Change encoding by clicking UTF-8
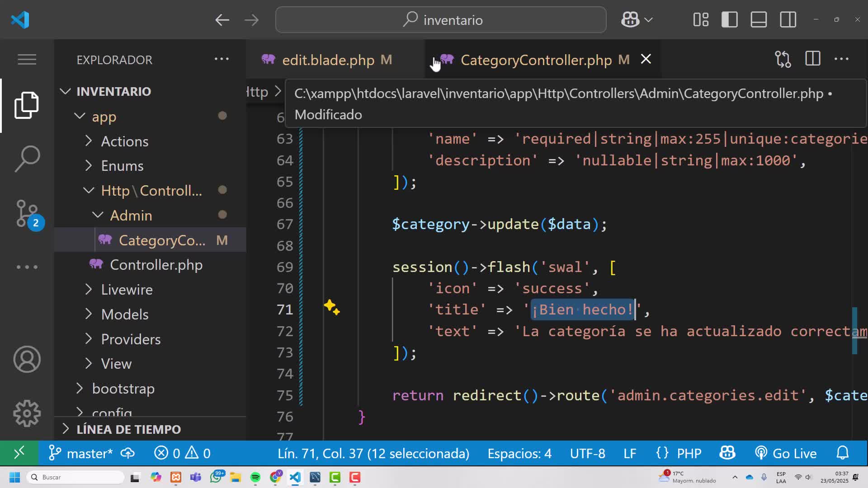 pyautogui.click(x=587, y=453)
